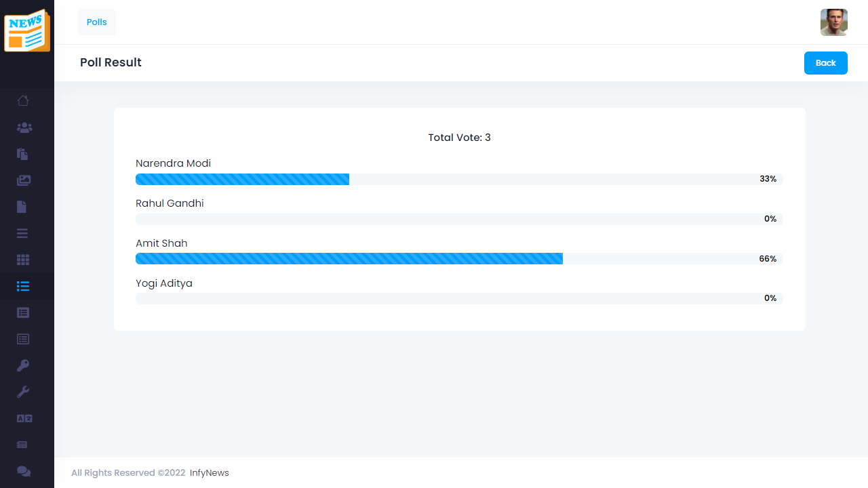Screen dimensions: 868x488
Task: Click the "All Rights Reserved ©2022" text
Action: pyautogui.click(x=128, y=473)
